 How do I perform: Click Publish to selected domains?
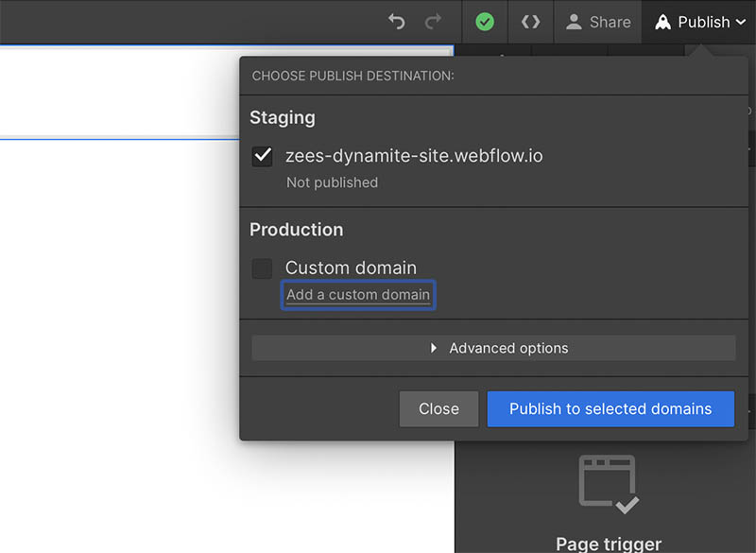tap(610, 409)
